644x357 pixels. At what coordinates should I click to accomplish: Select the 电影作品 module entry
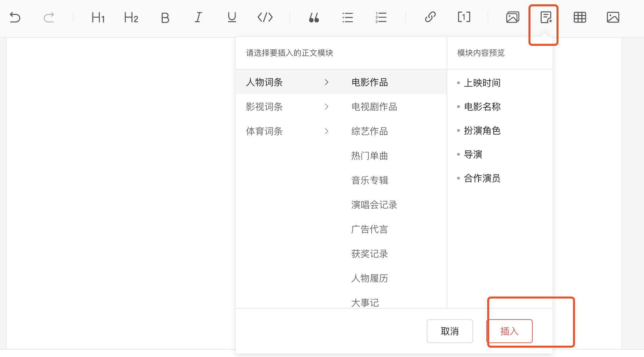pyautogui.click(x=370, y=82)
